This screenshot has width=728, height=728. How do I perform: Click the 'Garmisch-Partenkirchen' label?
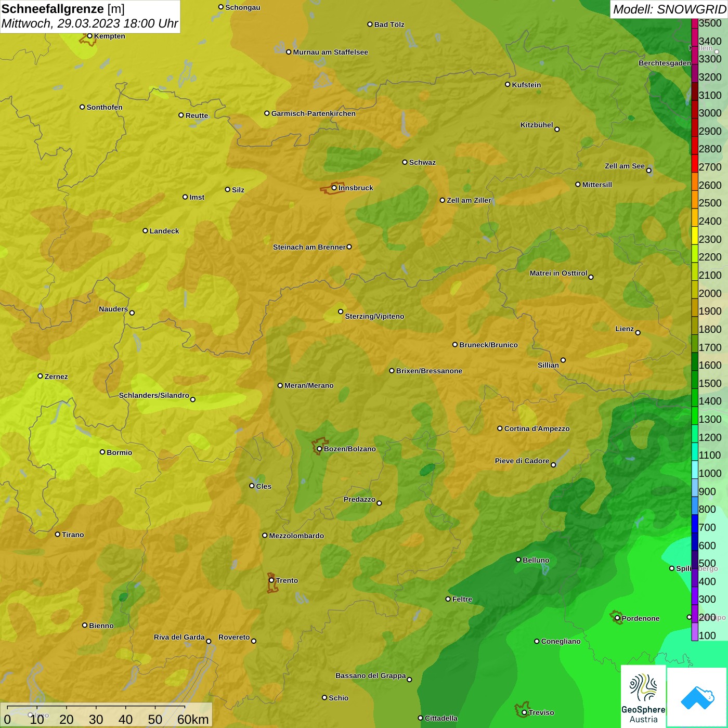(x=314, y=113)
